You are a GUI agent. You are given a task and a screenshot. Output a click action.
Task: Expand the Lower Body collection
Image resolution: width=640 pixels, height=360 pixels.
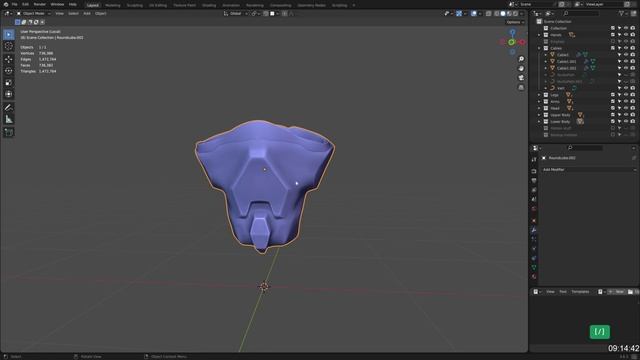click(540, 122)
